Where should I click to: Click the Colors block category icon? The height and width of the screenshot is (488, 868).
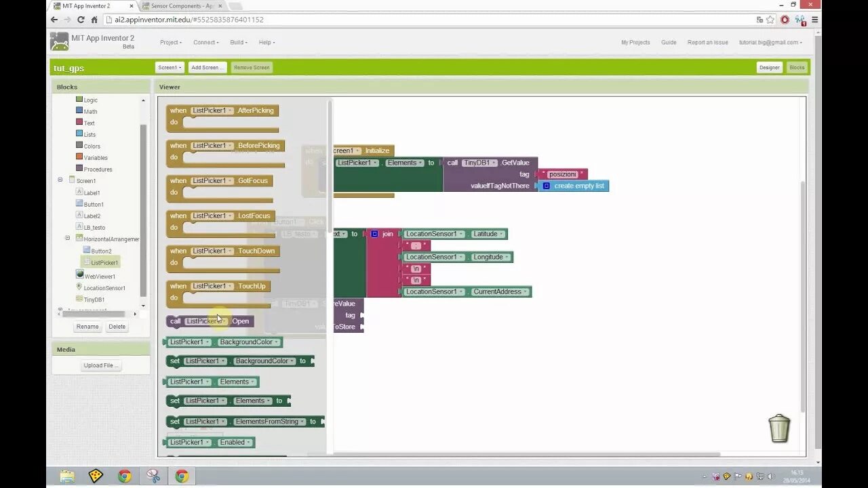[79, 145]
